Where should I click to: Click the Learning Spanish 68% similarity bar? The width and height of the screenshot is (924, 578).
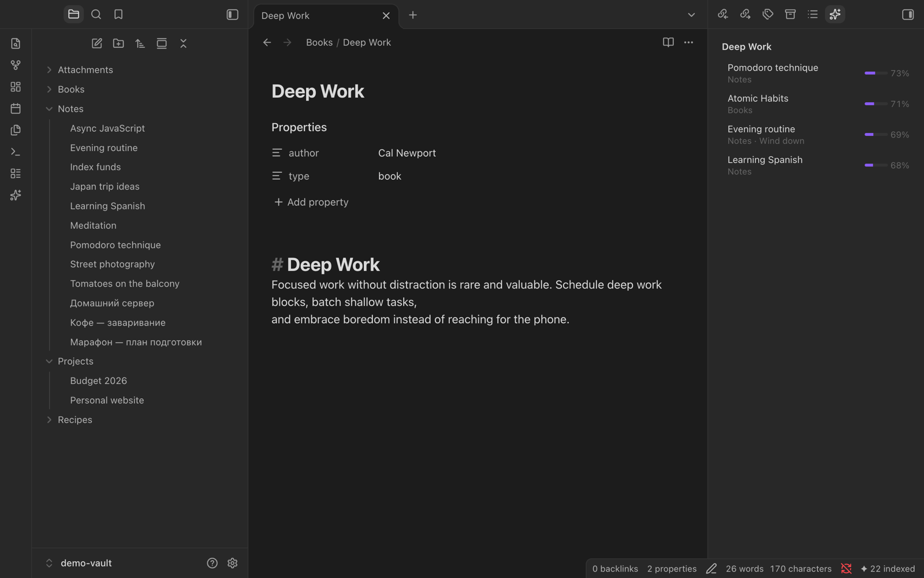[875, 165]
